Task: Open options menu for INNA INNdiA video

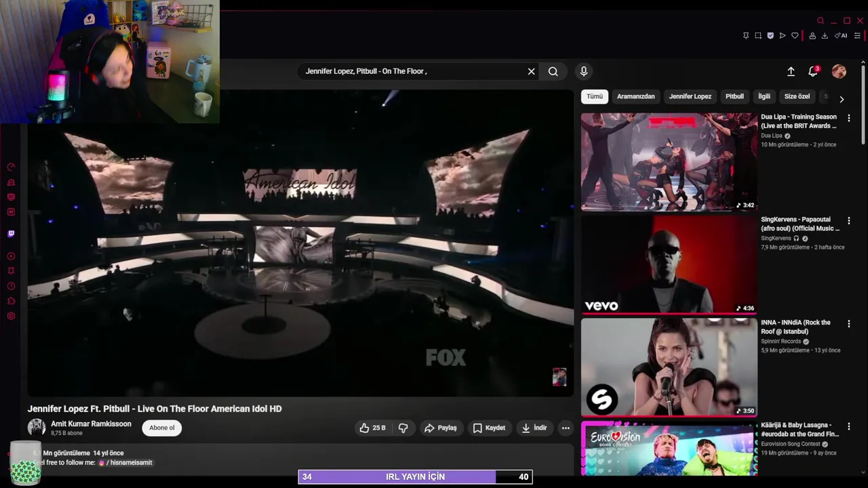Action: point(848,324)
